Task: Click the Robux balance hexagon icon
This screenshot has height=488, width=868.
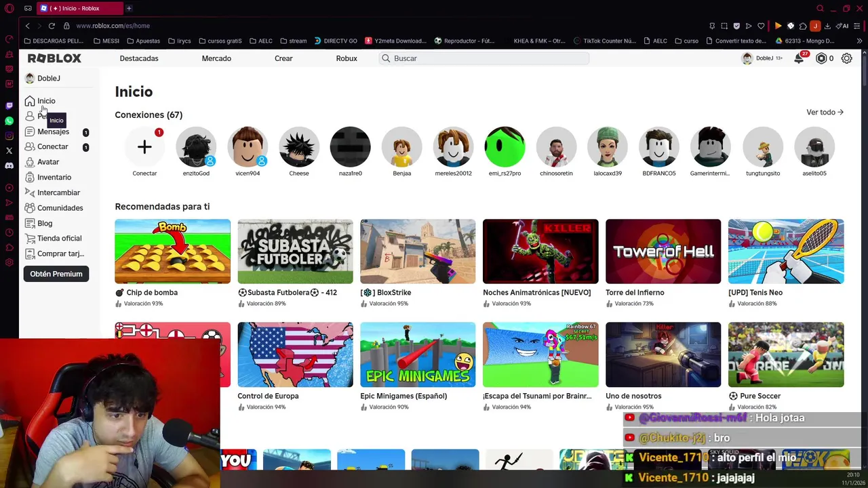Action: click(821, 58)
